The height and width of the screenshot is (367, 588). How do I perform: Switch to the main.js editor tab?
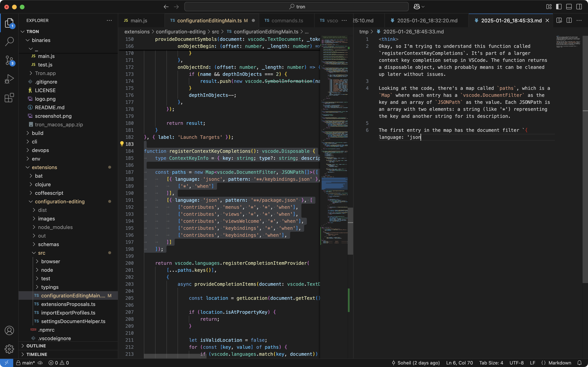tap(139, 20)
